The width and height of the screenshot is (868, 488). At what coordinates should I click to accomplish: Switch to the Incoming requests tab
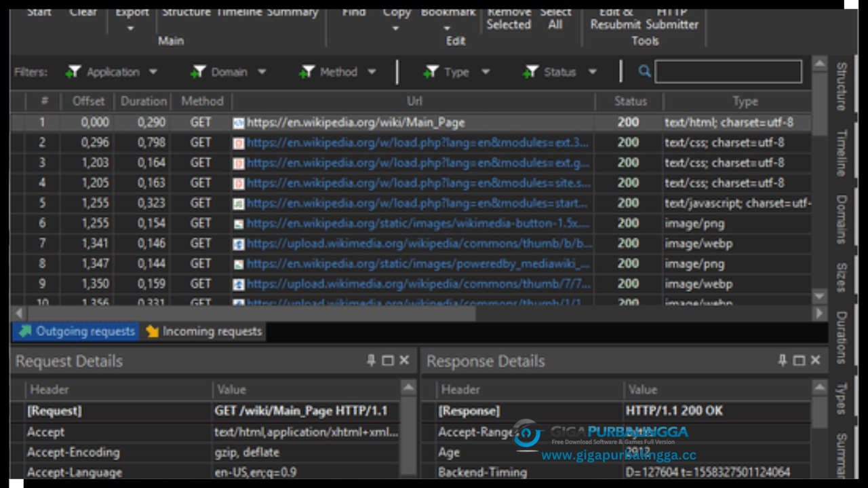pos(203,331)
